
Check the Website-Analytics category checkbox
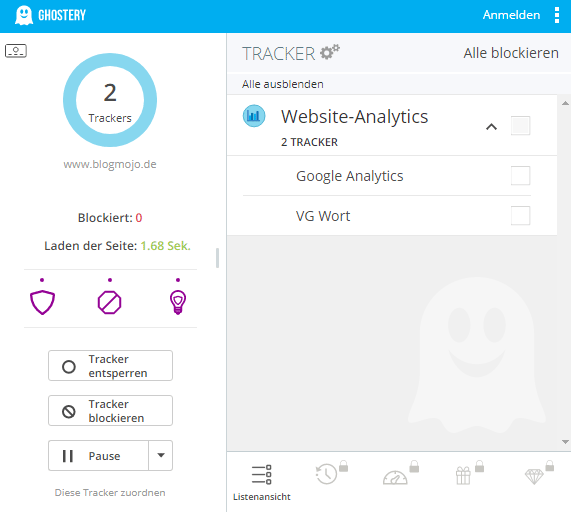(x=520, y=126)
